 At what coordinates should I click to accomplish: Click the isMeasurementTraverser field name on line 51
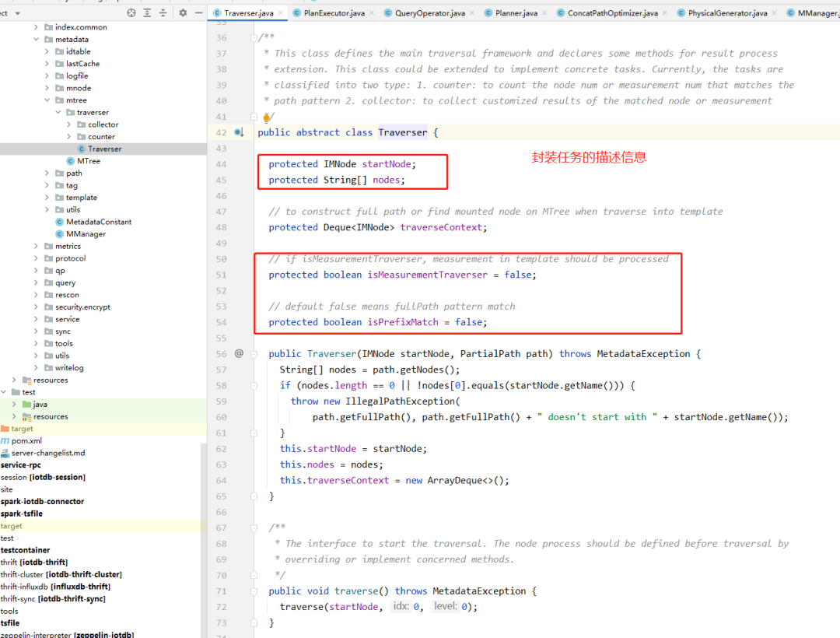point(428,275)
